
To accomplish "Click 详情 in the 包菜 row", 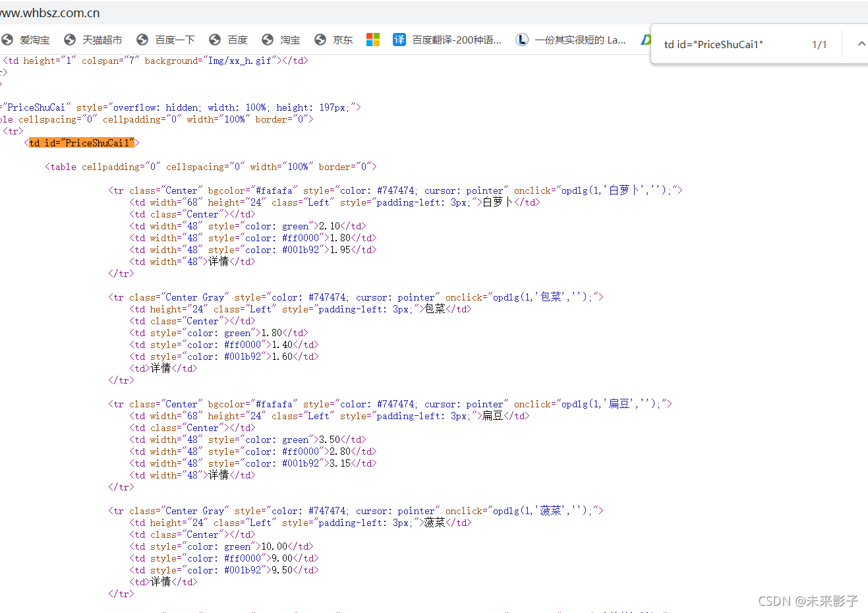I will coord(161,368).
